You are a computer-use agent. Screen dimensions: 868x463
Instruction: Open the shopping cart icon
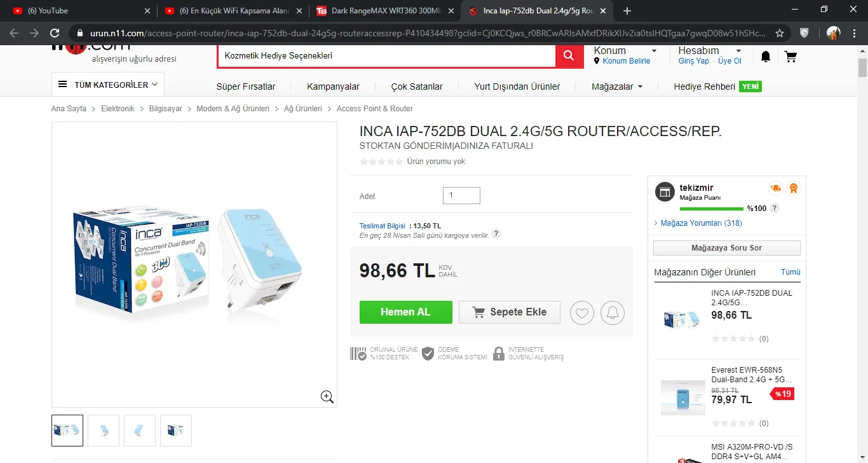790,57
